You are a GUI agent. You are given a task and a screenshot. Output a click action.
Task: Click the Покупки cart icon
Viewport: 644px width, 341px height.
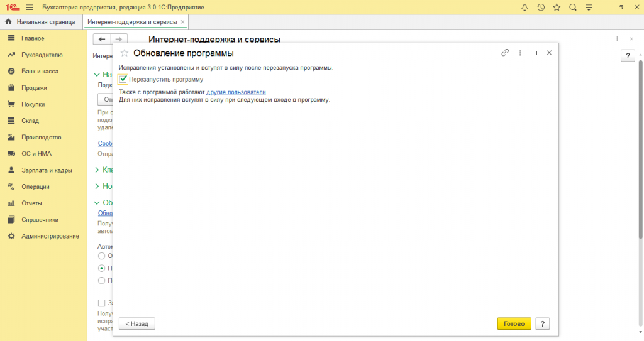pos(11,104)
